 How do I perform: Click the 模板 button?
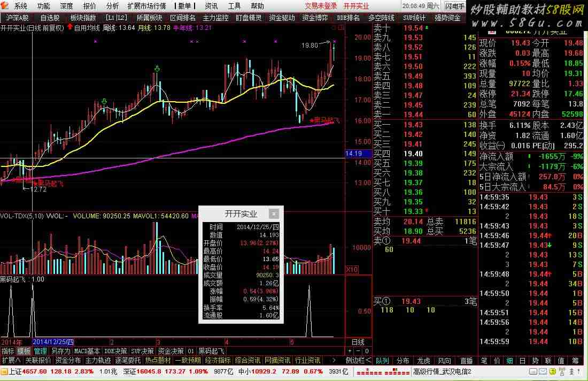pos(24,352)
